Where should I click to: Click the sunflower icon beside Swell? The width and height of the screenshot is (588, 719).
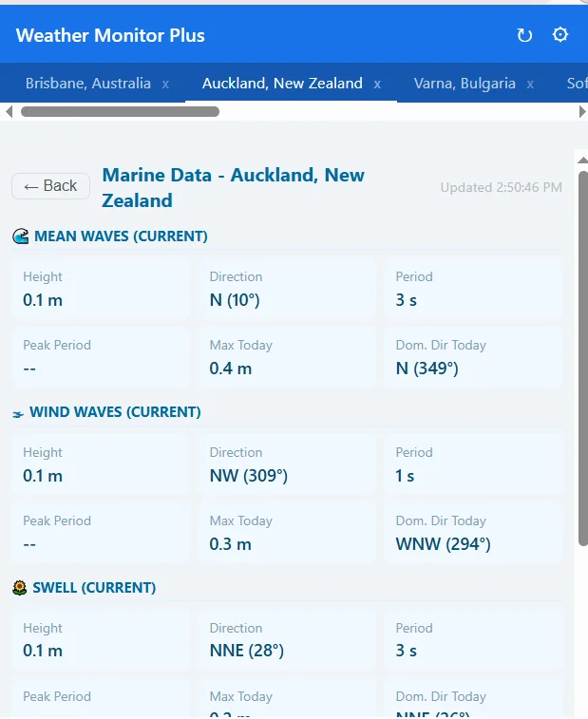pyautogui.click(x=20, y=588)
